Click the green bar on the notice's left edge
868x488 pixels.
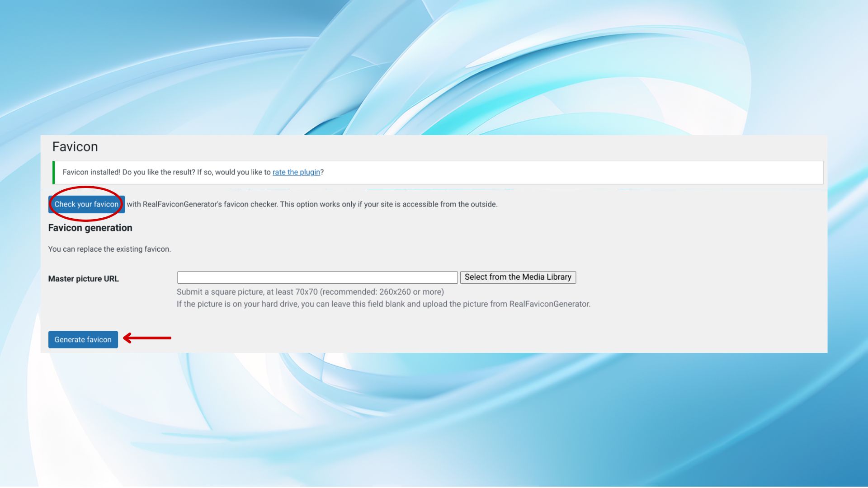point(53,173)
